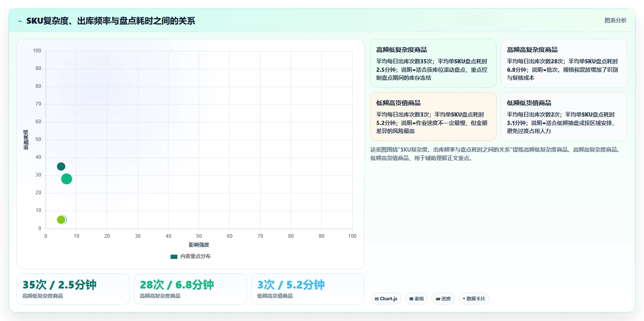
Task: Select the Chart.js tag
Action: click(x=386, y=299)
